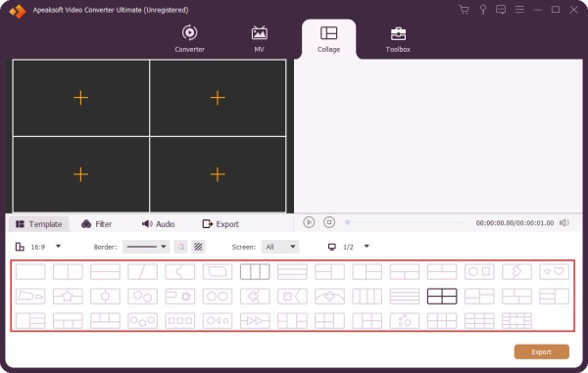Select the three hexagons template
This screenshot has width=588, height=373.
coord(142,321)
